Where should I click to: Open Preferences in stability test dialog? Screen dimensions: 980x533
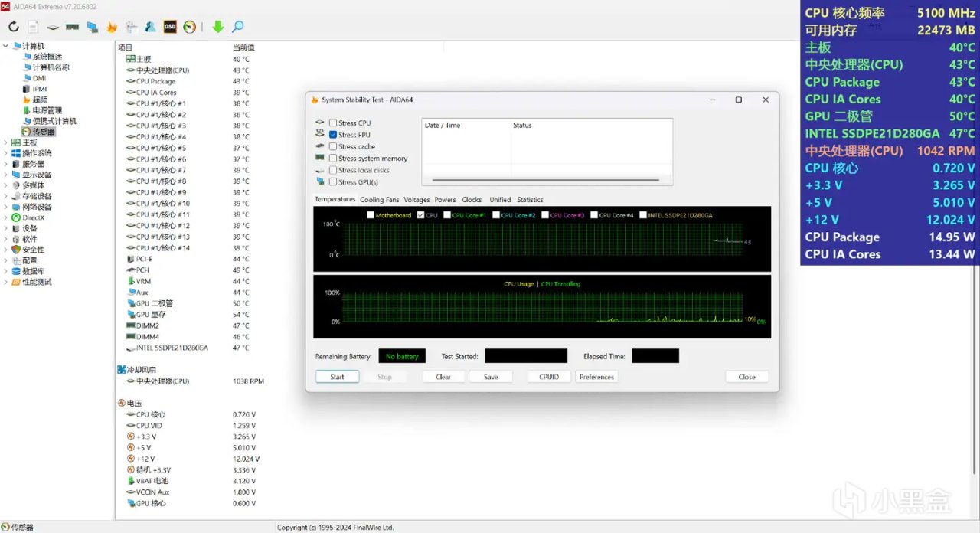pos(596,377)
